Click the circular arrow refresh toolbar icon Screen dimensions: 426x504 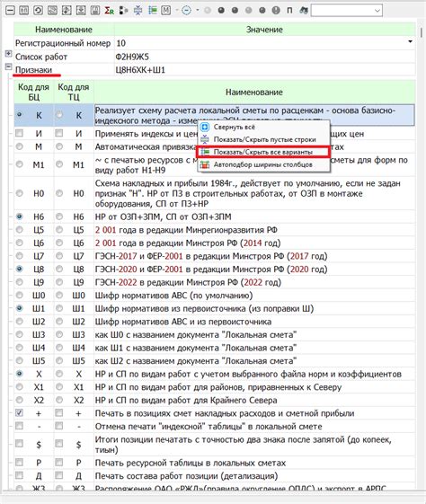coord(38,10)
